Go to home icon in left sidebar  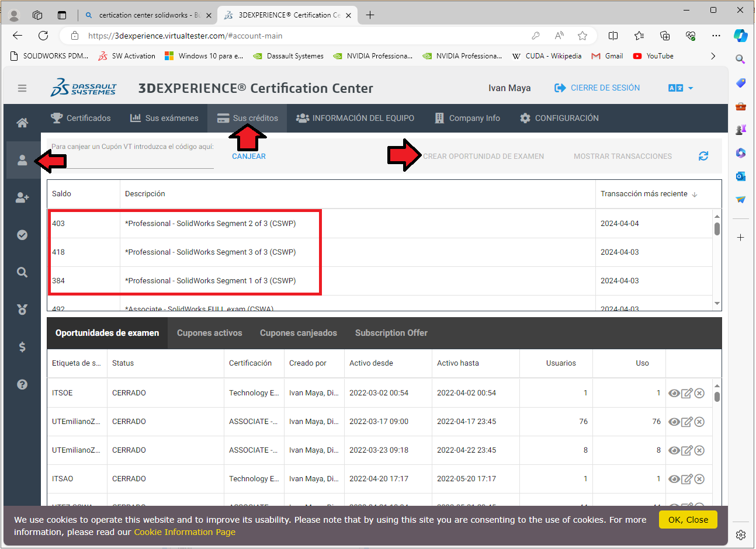22,123
